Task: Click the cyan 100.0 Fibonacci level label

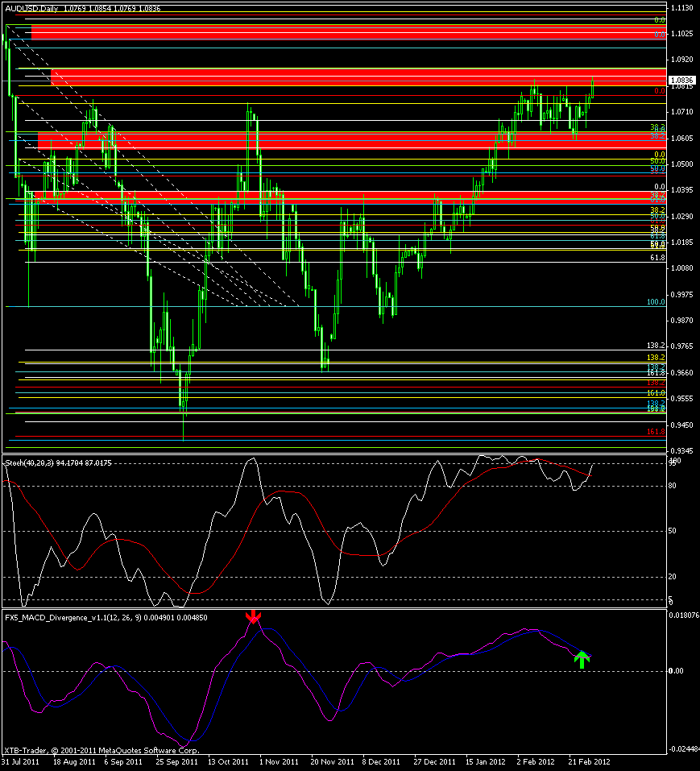Action: click(x=656, y=302)
